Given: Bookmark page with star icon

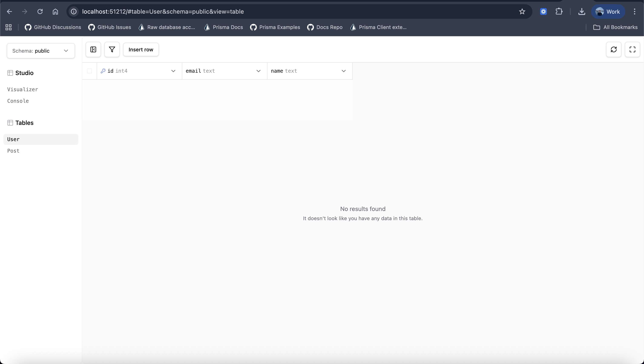Looking at the screenshot, I should point(522,12).
